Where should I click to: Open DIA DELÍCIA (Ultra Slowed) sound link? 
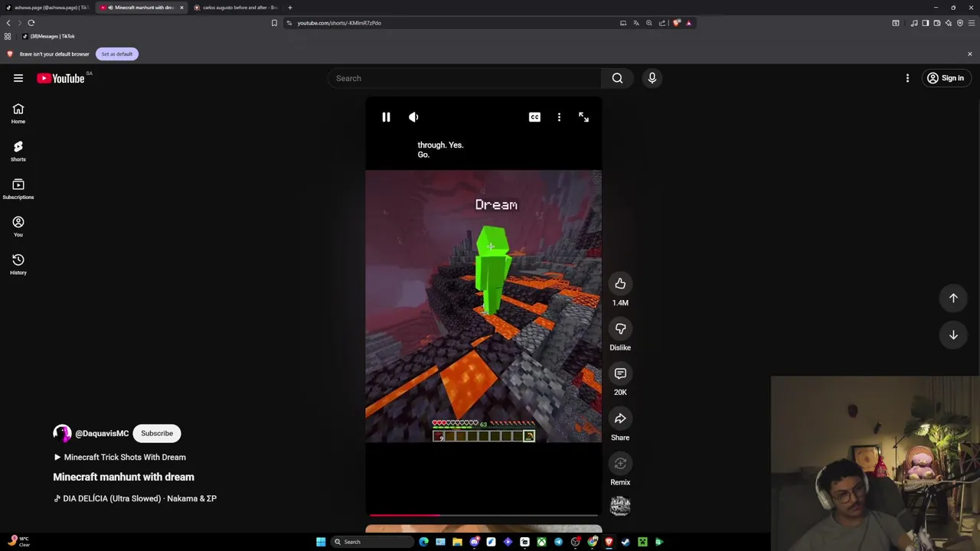pos(135,498)
